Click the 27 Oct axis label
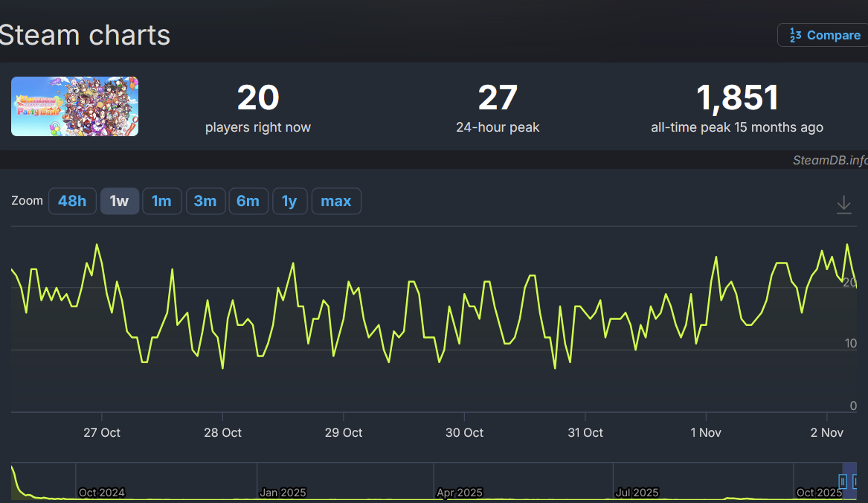The height and width of the screenshot is (503, 868). 102,432
